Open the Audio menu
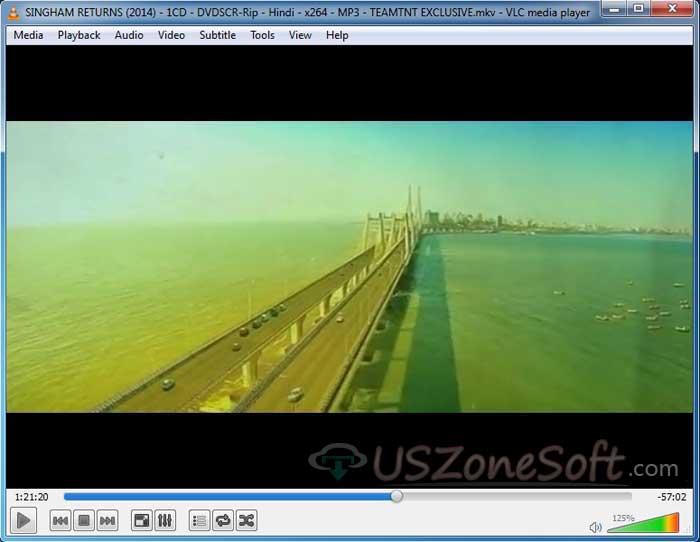700x542 pixels. pyautogui.click(x=129, y=35)
